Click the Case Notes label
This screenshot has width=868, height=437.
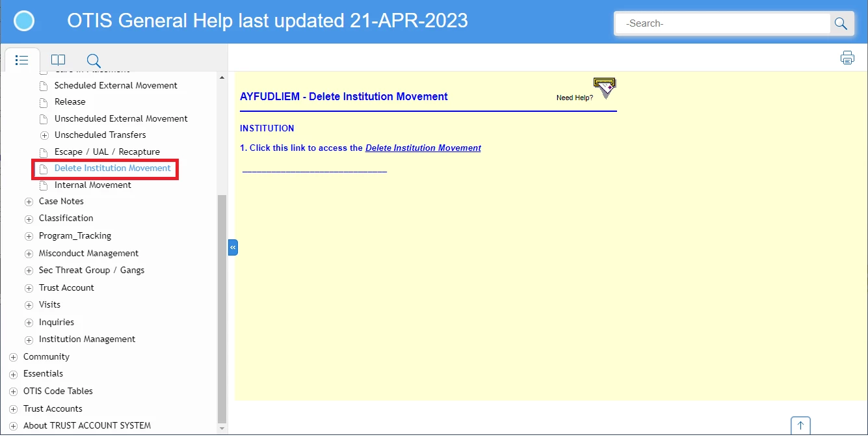tap(61, 201)
